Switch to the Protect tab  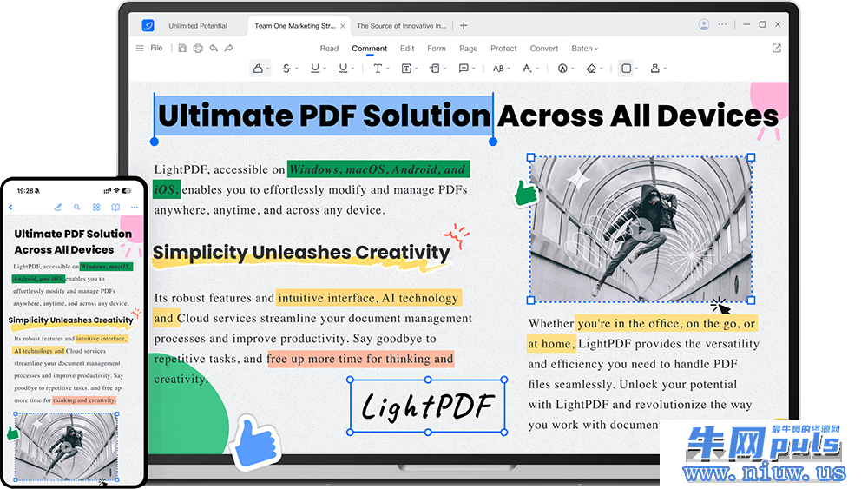pyautogui.click(x=503, y=48)
